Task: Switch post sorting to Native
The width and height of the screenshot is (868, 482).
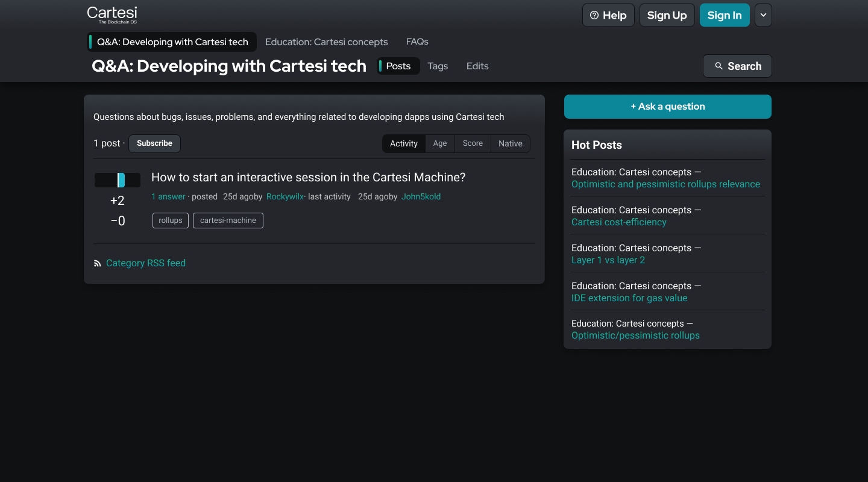Action: (510, 143)
